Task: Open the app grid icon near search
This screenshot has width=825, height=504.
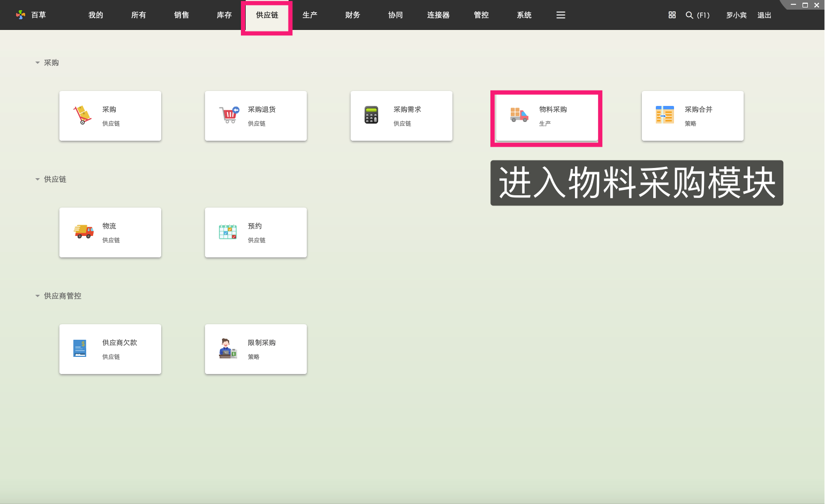Action: (x=672, y=15)
